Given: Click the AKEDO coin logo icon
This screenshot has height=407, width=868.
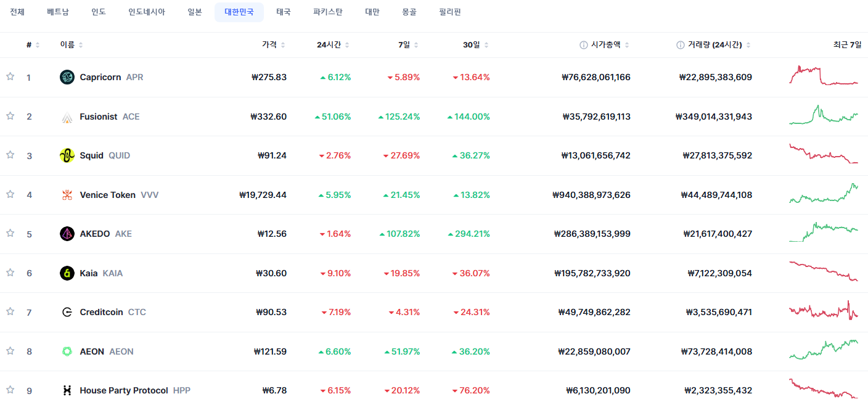Looking at the screenshot, I should [67, 234].
